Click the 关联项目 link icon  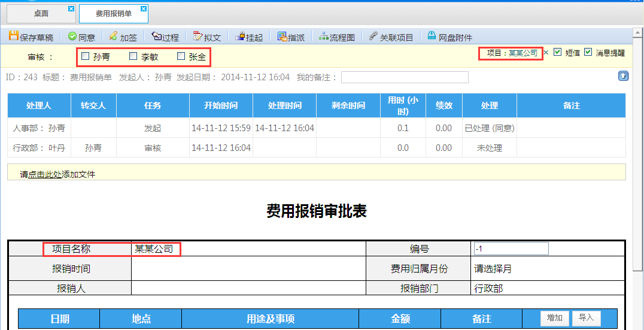click(373, 36)
